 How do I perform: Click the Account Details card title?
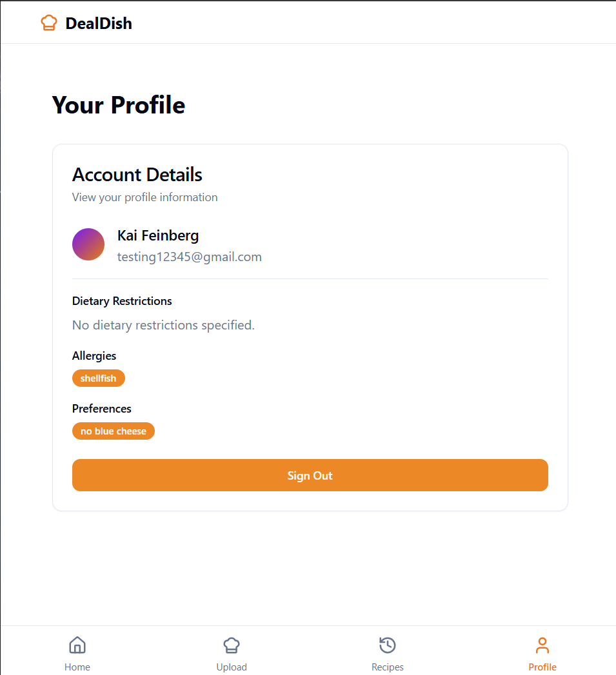click(137, 175)
